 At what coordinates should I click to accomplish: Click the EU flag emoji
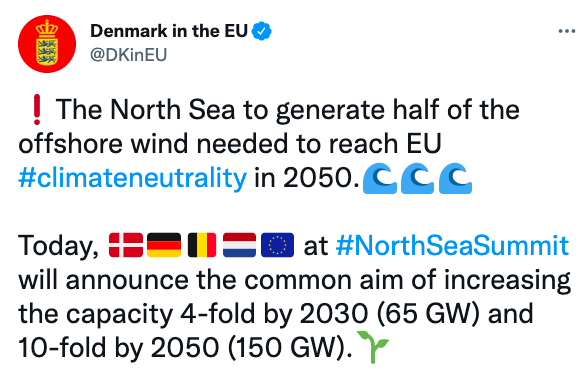pyautogui.click(x=277, y=245)
